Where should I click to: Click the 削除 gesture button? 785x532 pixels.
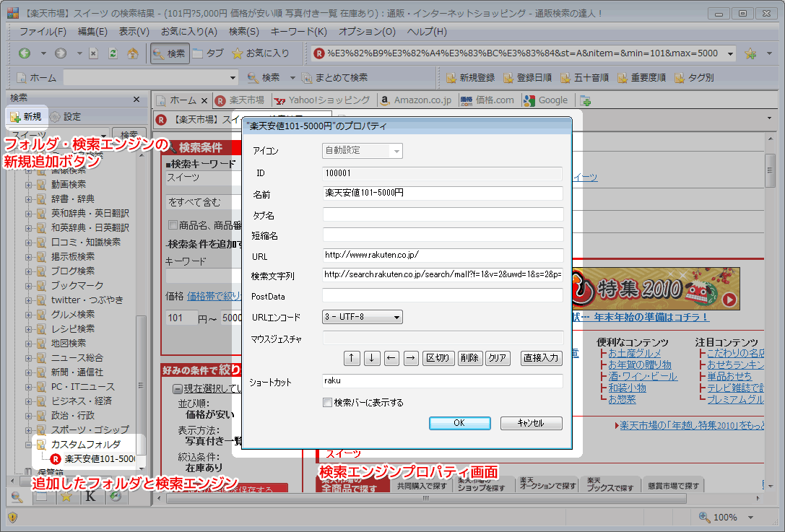[x=469, y=358]
